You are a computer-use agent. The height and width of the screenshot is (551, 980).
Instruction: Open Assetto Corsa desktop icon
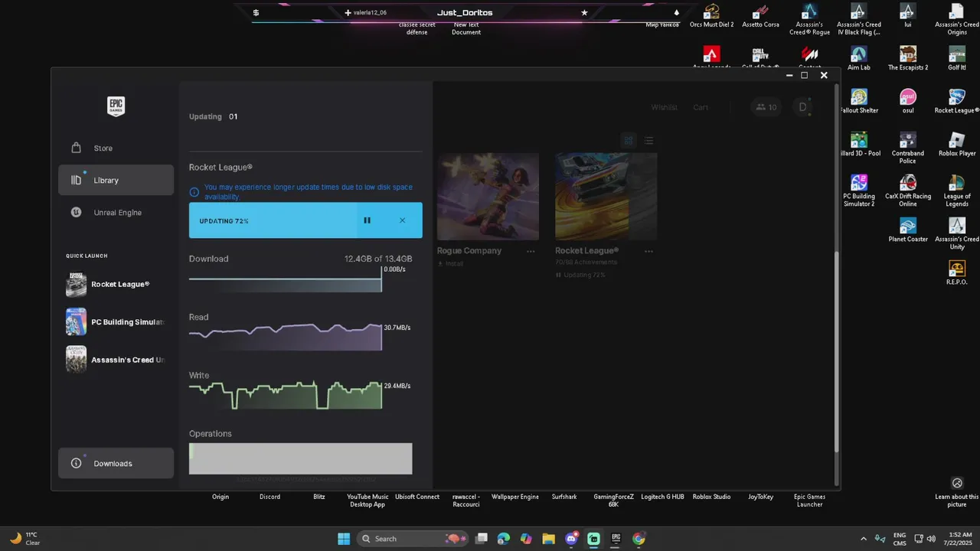[x=760, y=15]
